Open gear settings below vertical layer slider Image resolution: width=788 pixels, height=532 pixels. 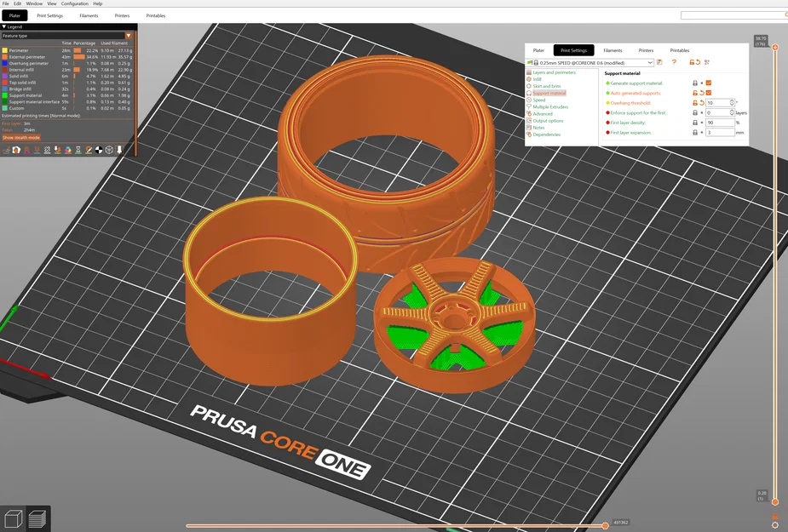[775, 525]
